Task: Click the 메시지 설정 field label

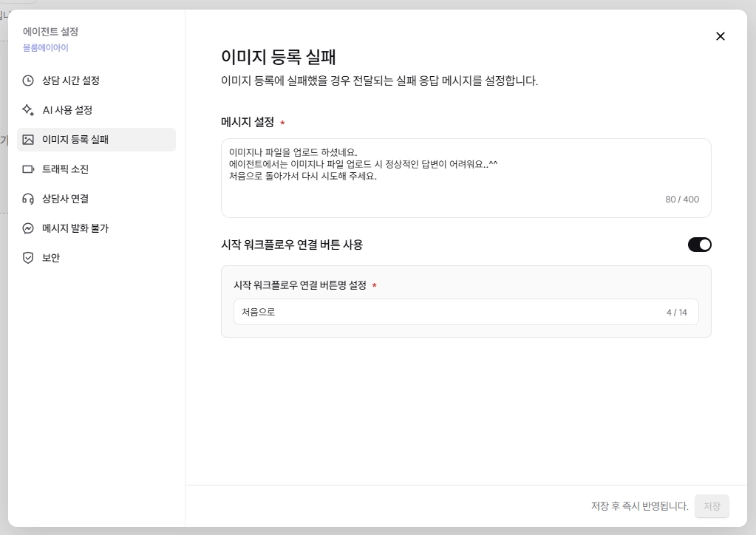Action: tap(248, 123)
